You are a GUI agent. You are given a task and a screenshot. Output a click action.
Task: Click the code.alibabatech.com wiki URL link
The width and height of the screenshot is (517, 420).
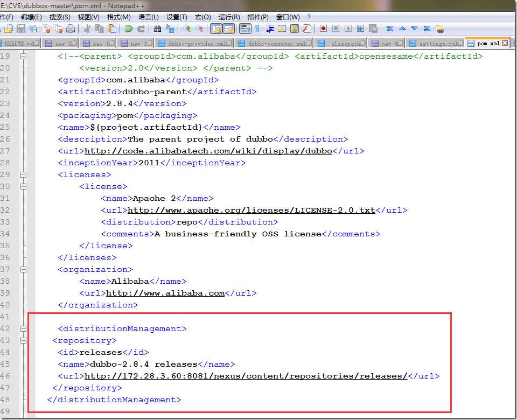pos(208,151)
